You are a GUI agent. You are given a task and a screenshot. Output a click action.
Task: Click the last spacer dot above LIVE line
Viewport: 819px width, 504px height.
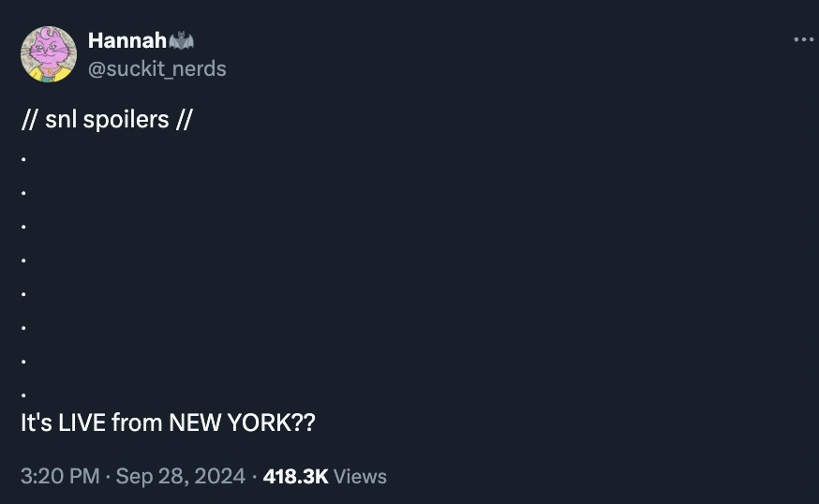click(23, 393)
